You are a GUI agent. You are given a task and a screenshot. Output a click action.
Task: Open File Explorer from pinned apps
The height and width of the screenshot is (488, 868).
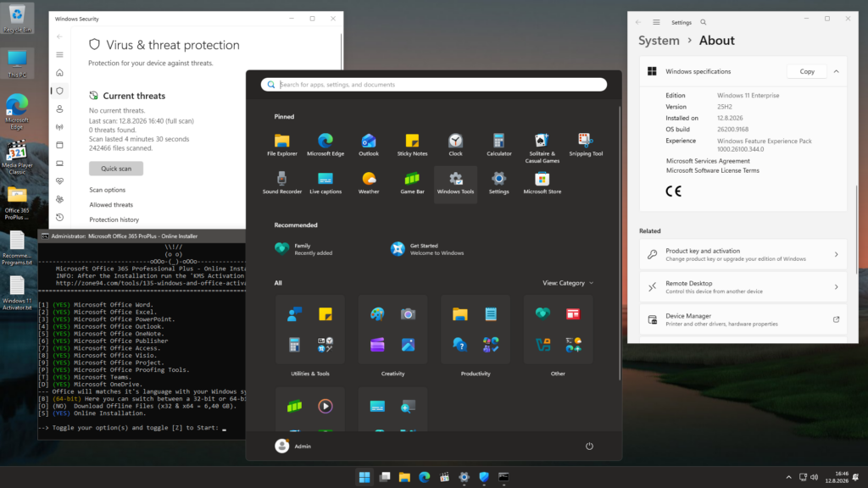tap(281, 145)
